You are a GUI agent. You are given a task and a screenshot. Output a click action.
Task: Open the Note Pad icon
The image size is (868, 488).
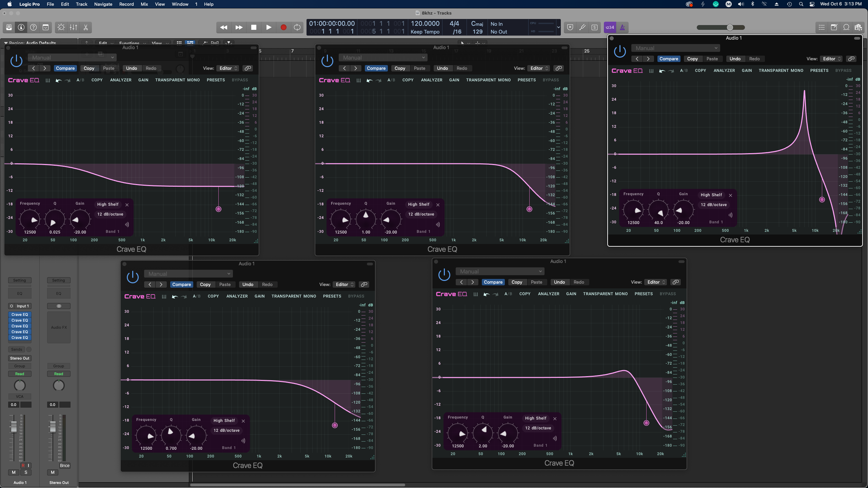pyautogui.click(x=834, y=27)
